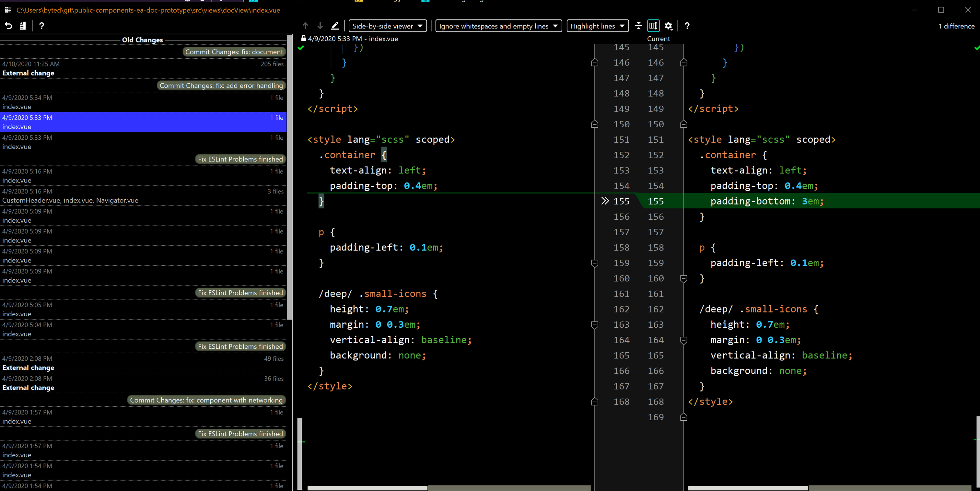Open the diff settings gear
Screen dimensions: 980x491
click(669, 26)
